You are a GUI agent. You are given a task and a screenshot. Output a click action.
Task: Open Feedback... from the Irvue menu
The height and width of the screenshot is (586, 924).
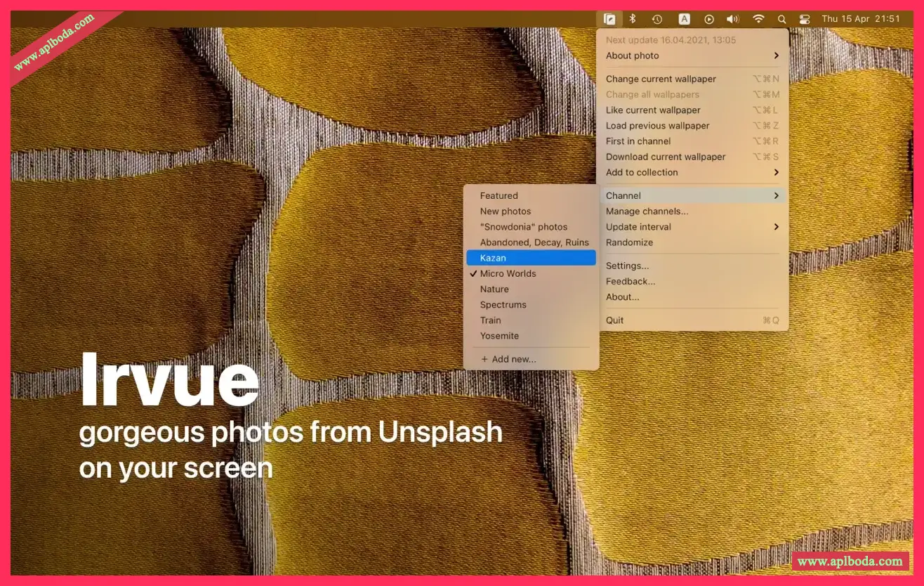(x=692, y=281)
